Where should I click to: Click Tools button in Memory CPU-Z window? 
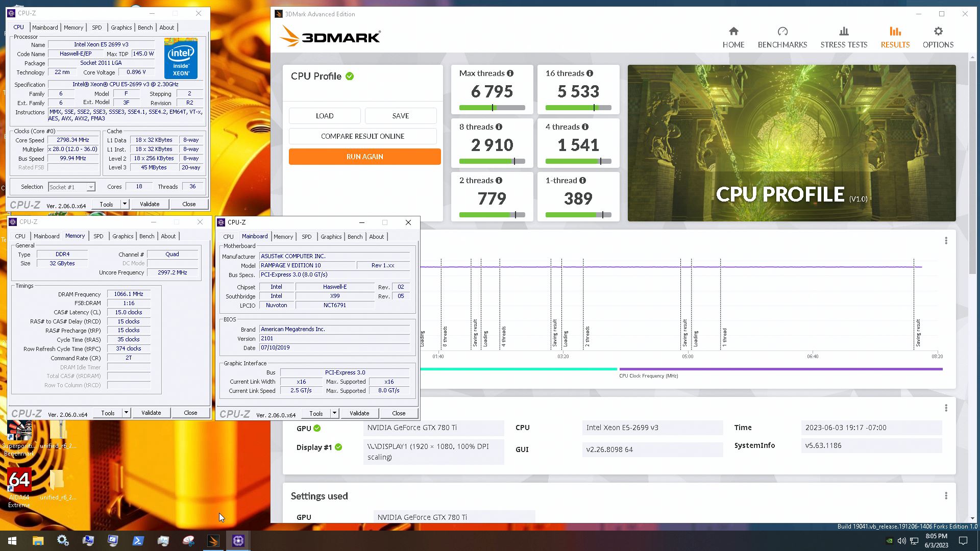pyautogui.click(x=108, y=413)
